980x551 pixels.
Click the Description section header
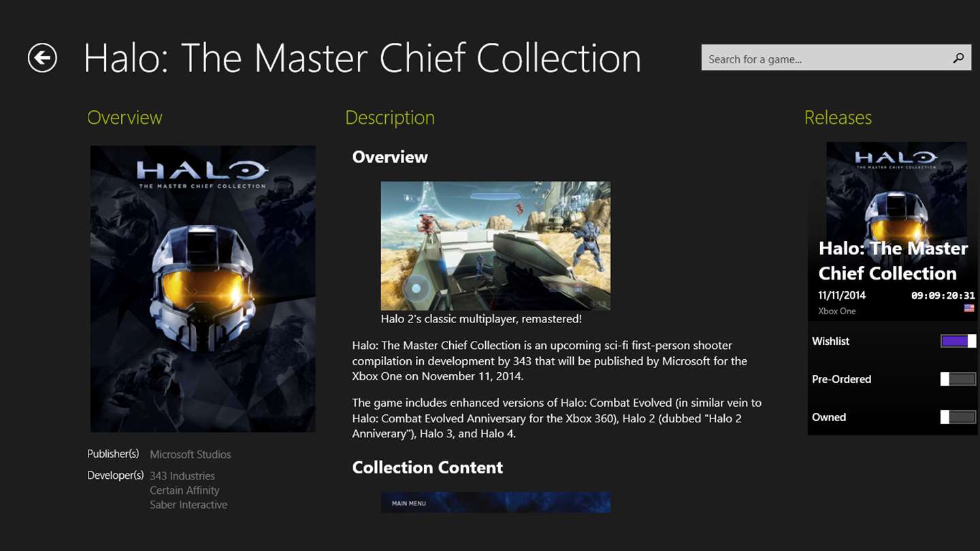click(390, 118)
